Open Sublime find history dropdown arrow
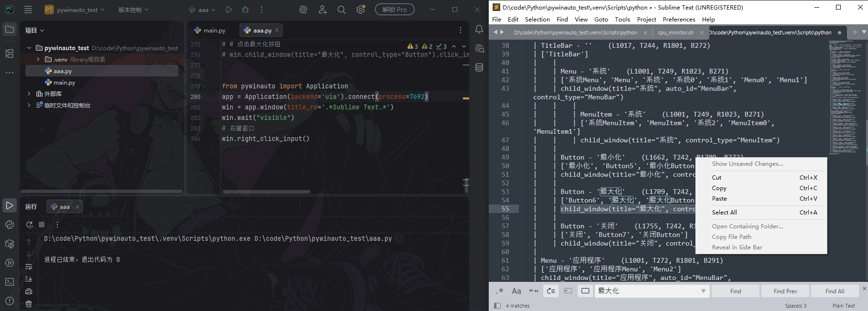 click(x=703, y=291)
